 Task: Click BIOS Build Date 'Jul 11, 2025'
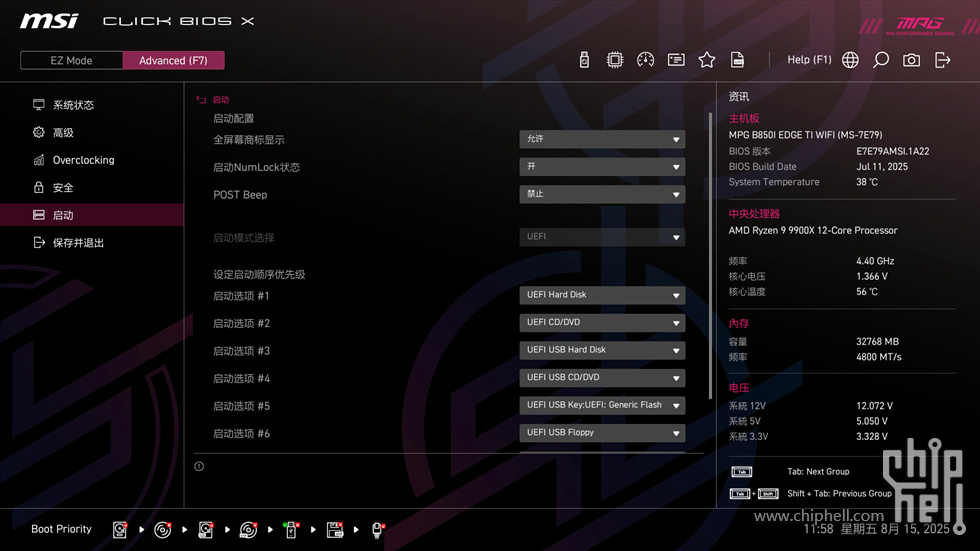pos(882,167)
